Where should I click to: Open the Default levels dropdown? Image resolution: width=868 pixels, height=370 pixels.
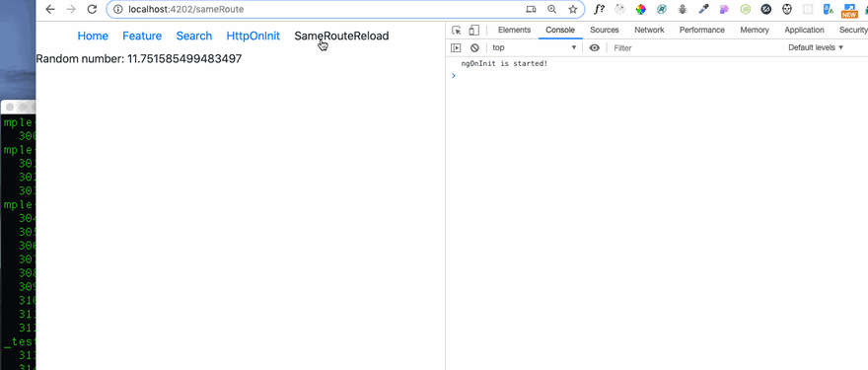click(816, 47)
